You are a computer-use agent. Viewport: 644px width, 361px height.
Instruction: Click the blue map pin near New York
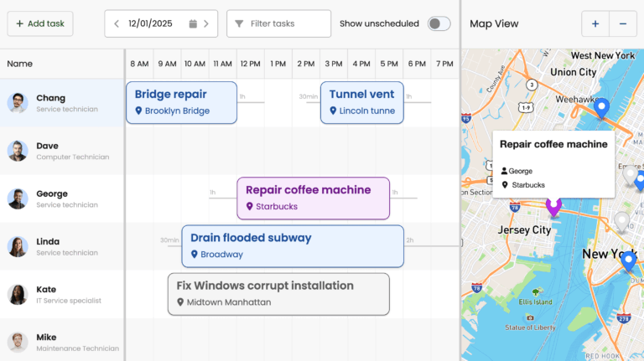pyautogui.click(x=628, y=261)
